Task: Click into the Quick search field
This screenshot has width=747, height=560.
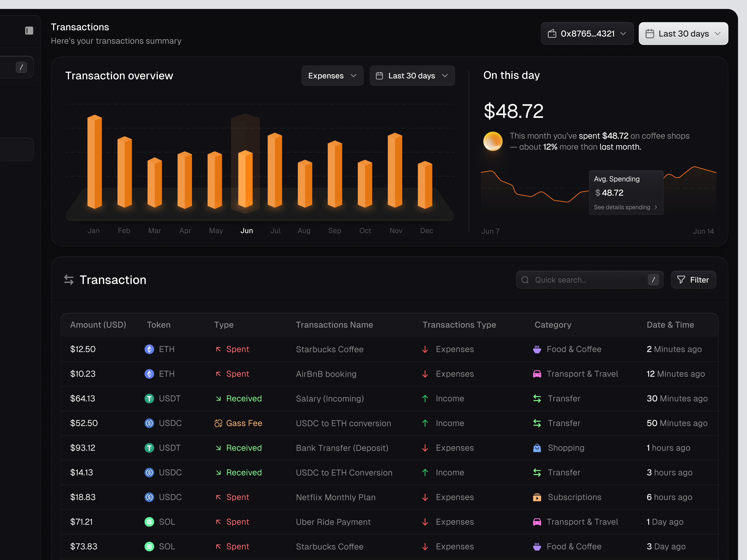Action: (589, 280)
